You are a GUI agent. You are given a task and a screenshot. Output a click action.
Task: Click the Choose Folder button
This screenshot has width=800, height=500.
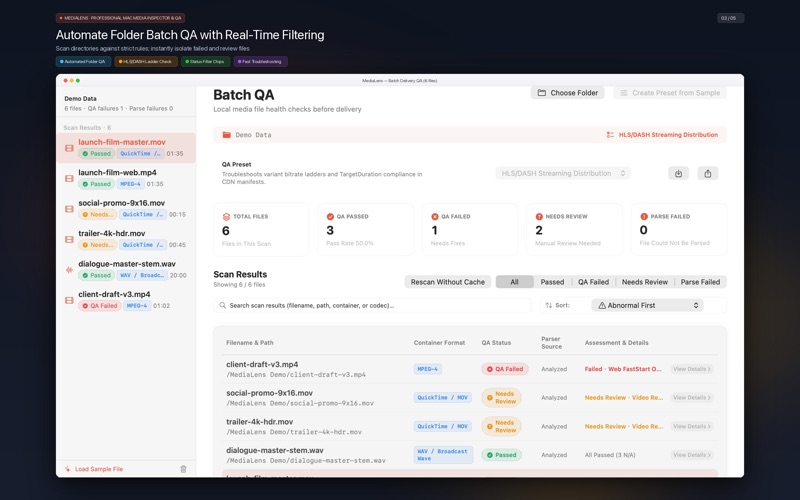(x=567, y=93)
